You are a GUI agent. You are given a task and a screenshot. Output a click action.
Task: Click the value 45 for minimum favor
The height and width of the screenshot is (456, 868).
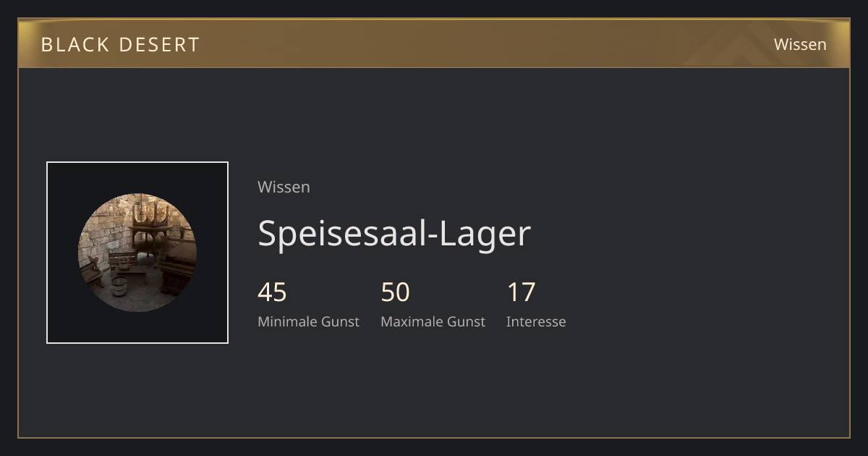[272, 292]
